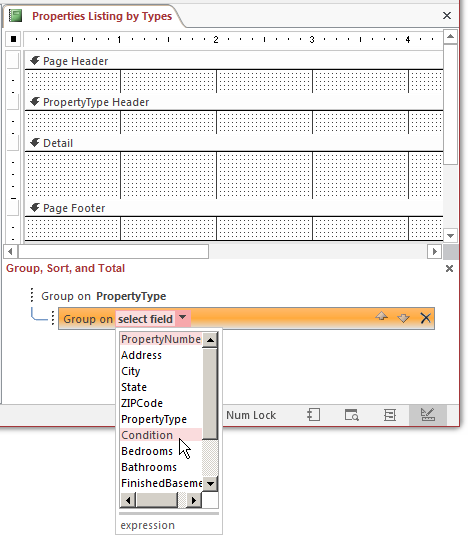Select the Detail section bar
470x543 pixels.
point(234,143)
